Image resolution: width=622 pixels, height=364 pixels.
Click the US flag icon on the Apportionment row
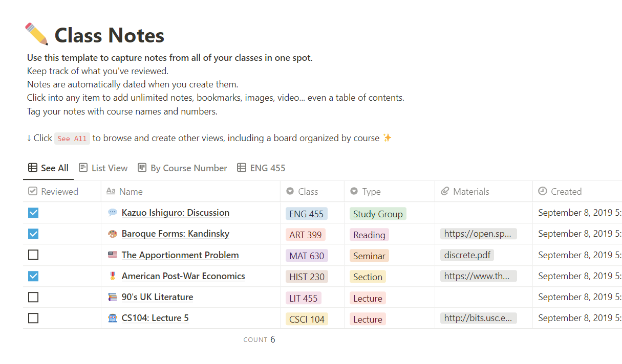(x=113, y=255)
